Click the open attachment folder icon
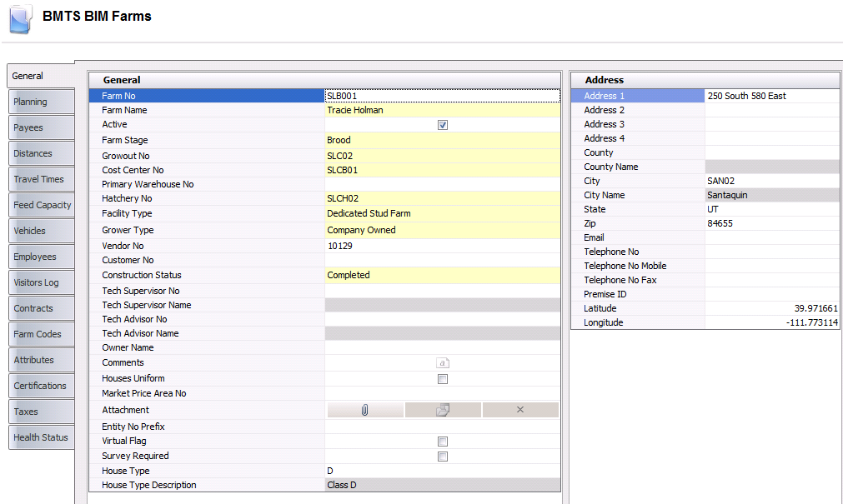 [443, 410]
